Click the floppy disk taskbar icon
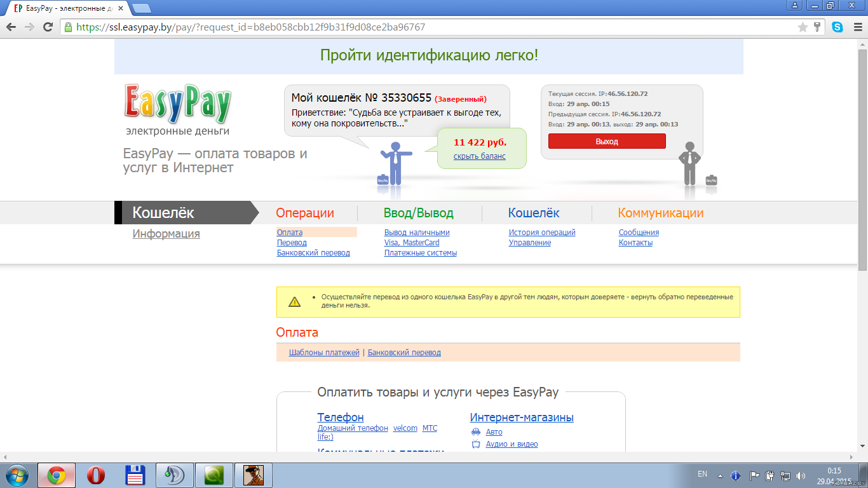The height and width of the screenshot is (488, 868). (x=135, y=475)
